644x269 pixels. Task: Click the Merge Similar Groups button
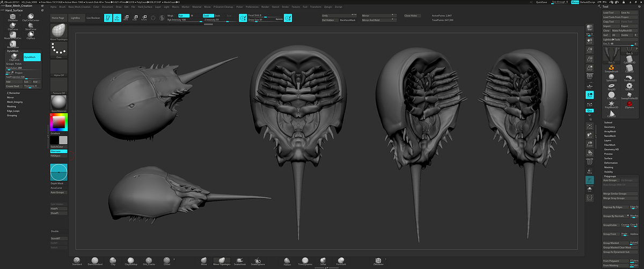point(620,193)
